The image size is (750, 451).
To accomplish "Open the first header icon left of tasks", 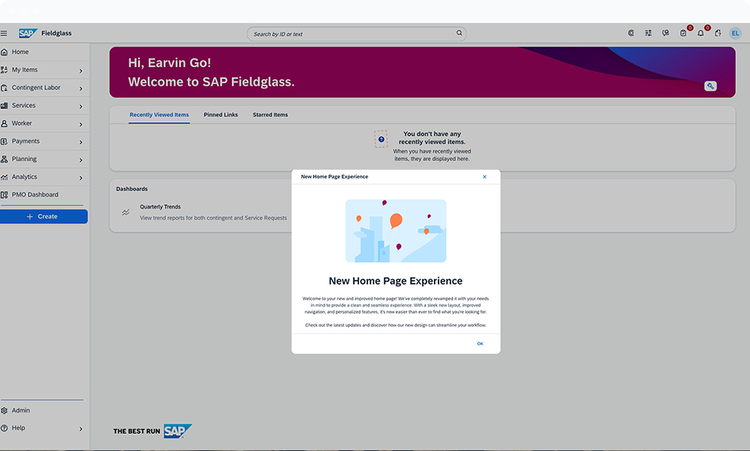I will click(x=631, y=33).
